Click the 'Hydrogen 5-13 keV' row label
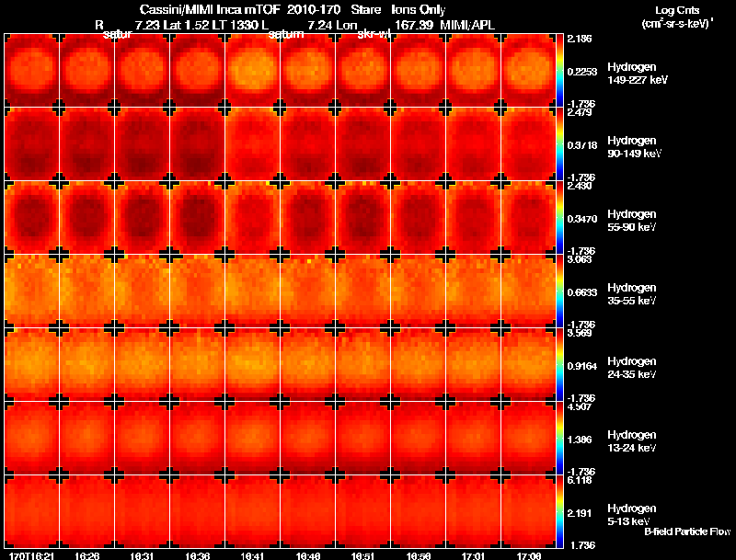The image size is (736, 560). pyautogui.click(x=632, y=515)
